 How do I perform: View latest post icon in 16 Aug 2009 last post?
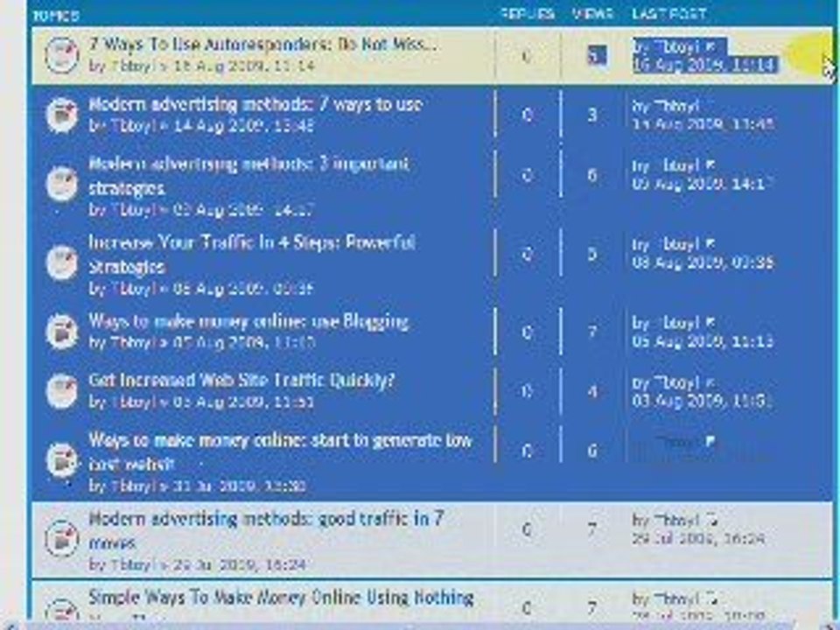pos(710,46)
